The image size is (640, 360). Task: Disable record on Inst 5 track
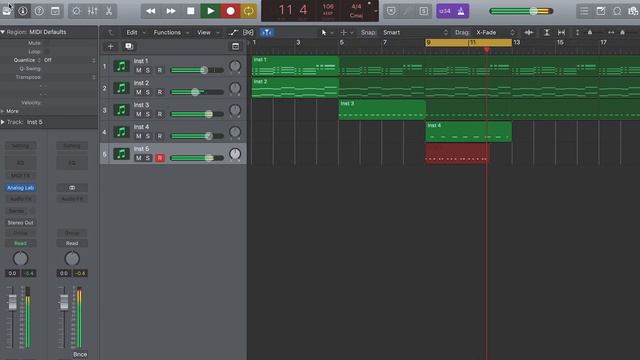(x=160, y=158)
